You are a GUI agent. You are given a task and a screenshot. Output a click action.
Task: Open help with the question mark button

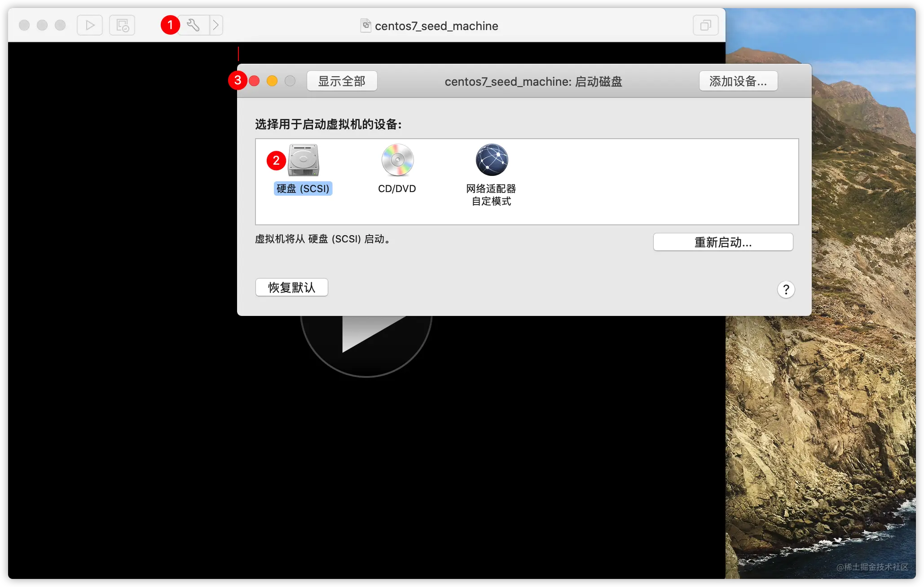[786, 289]
